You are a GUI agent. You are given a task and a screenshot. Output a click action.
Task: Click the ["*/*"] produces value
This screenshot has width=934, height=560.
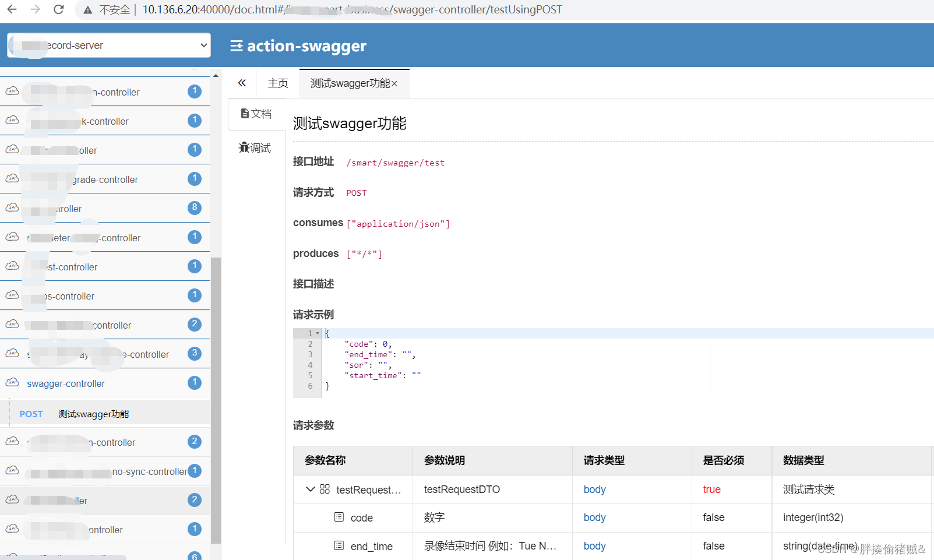coord(364,254)
